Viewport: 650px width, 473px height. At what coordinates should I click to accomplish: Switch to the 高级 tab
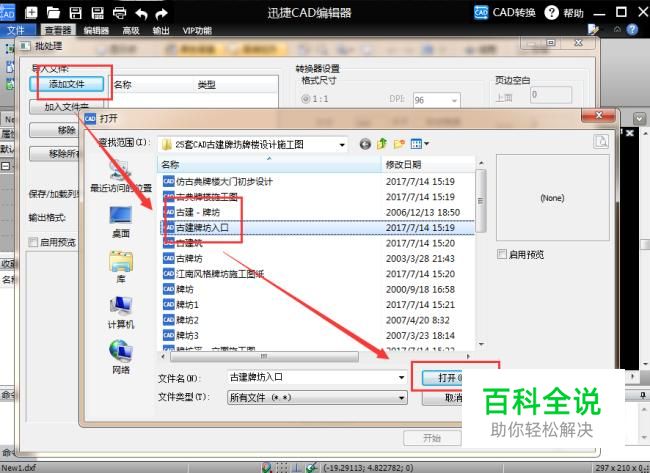point(131,30)
